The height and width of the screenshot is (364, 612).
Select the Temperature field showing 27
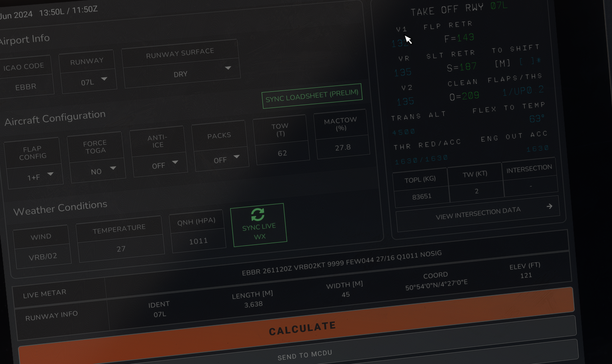pyautogui.click(x=121, y=248)
